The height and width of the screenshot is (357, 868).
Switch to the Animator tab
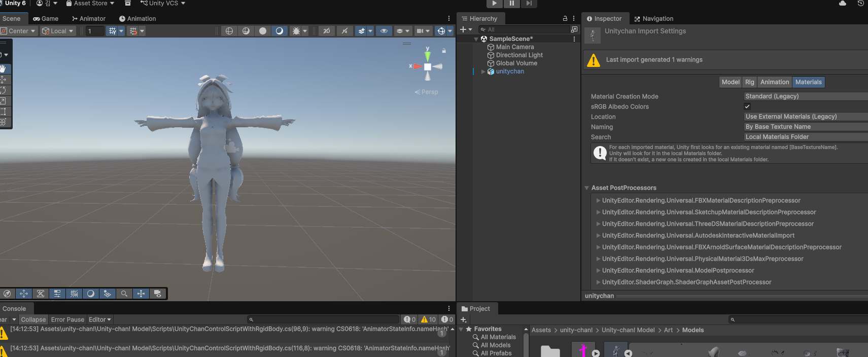[89, 19]
